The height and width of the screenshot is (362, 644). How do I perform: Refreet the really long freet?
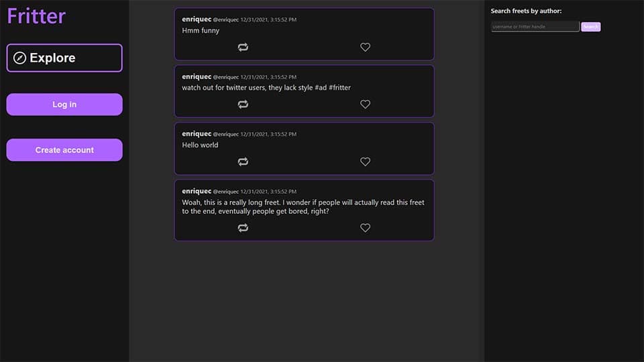[x=243, y=228]
